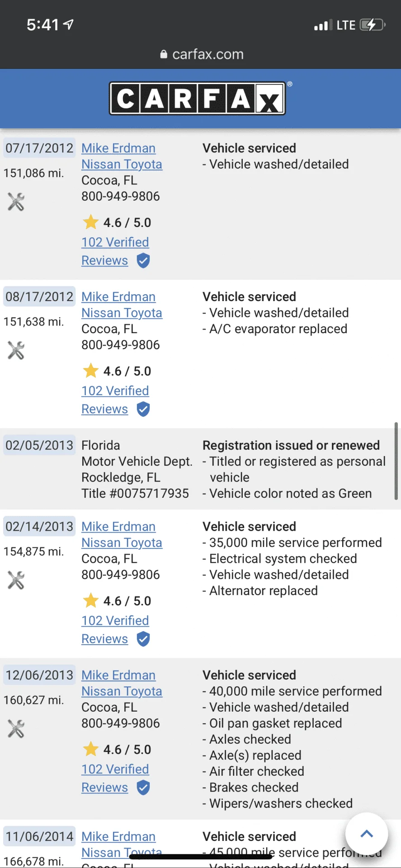Image resolution: width=401 pixels, height=868 pixels.
Task: Tap the page scrollbar on the right edge
Action: (396, 461)
